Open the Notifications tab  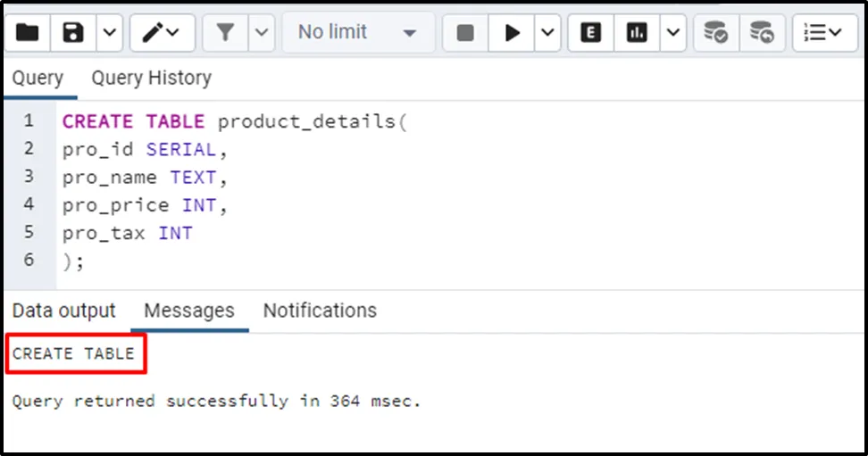click(x=320, y=311)
